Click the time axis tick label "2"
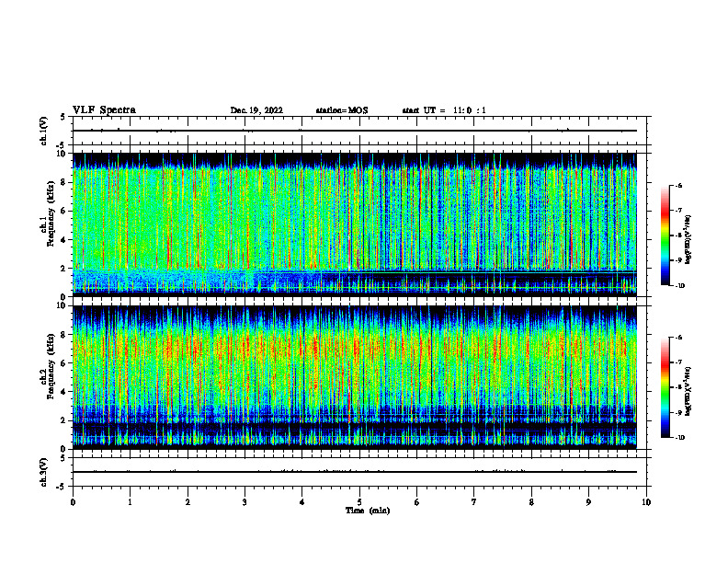 coord(188,502)
